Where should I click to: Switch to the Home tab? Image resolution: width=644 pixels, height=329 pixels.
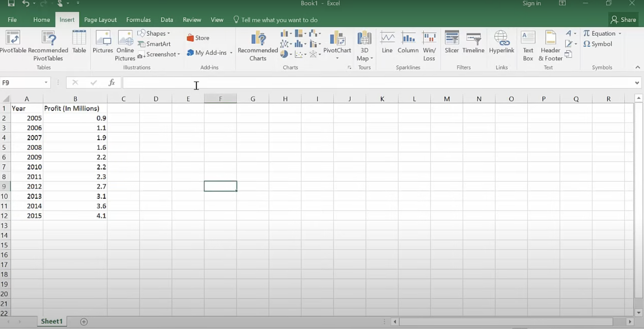[x=42, y=20]
